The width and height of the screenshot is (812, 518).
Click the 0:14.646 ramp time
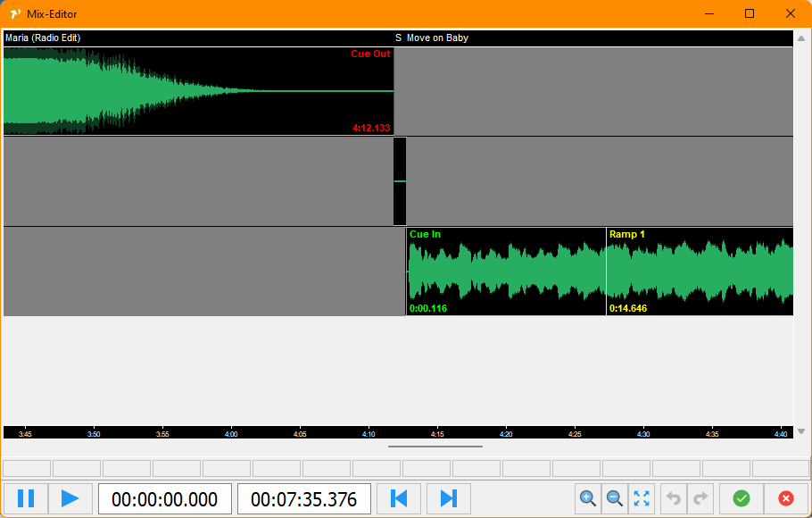click(x=627, y=308)
